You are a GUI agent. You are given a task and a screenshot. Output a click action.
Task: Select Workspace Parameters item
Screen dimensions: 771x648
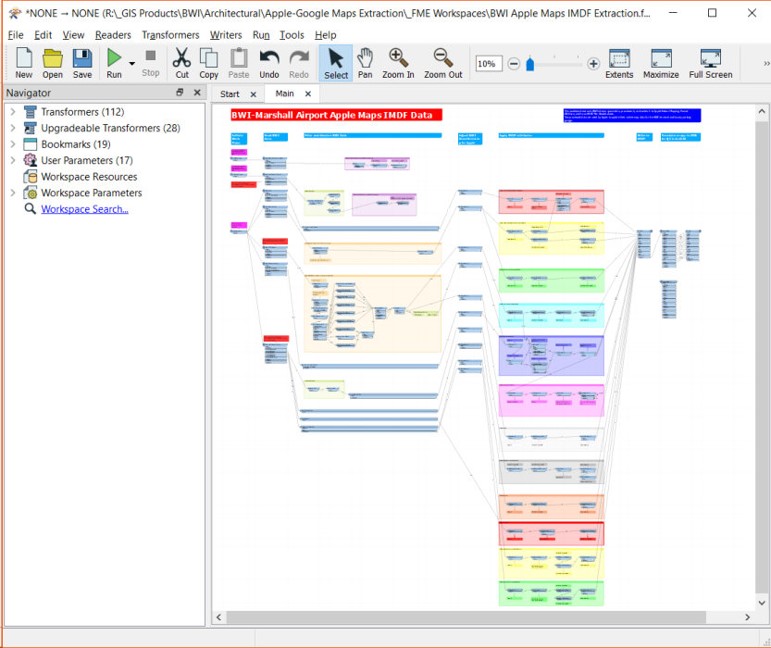click(x=91, y=193)
